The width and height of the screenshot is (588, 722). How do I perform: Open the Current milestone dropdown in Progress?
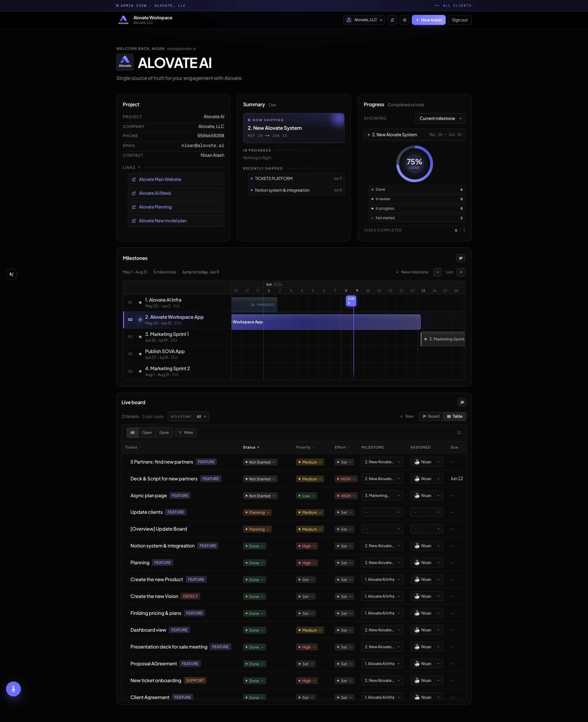(440, 118)
